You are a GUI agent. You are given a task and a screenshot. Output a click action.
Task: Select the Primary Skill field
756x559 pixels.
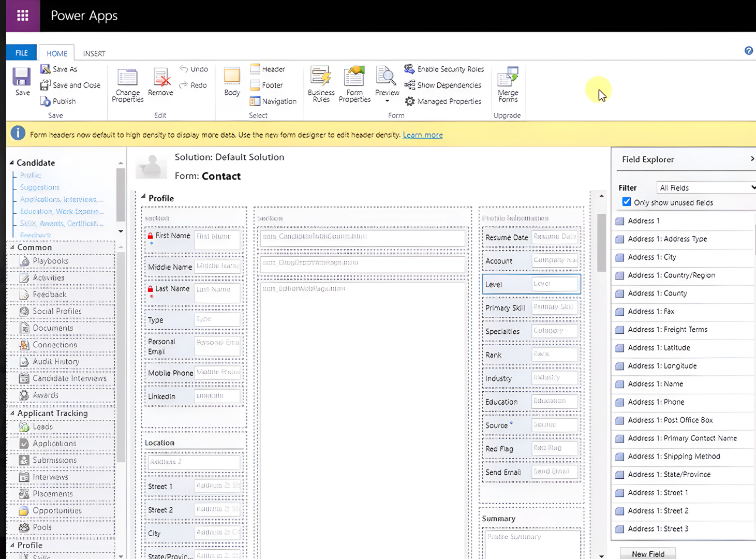[531, 307]
